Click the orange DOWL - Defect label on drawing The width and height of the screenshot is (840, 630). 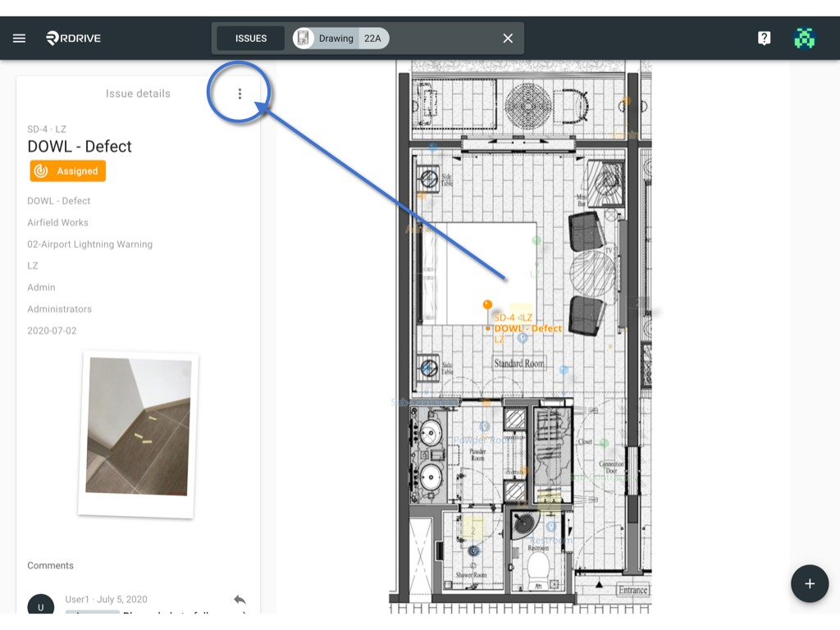(x=527, y=328)
